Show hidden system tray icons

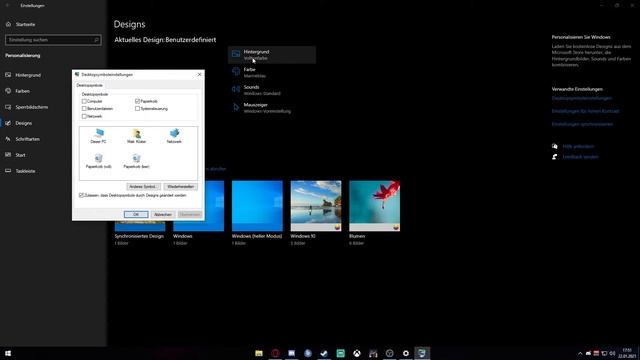(x=580, y=353)
